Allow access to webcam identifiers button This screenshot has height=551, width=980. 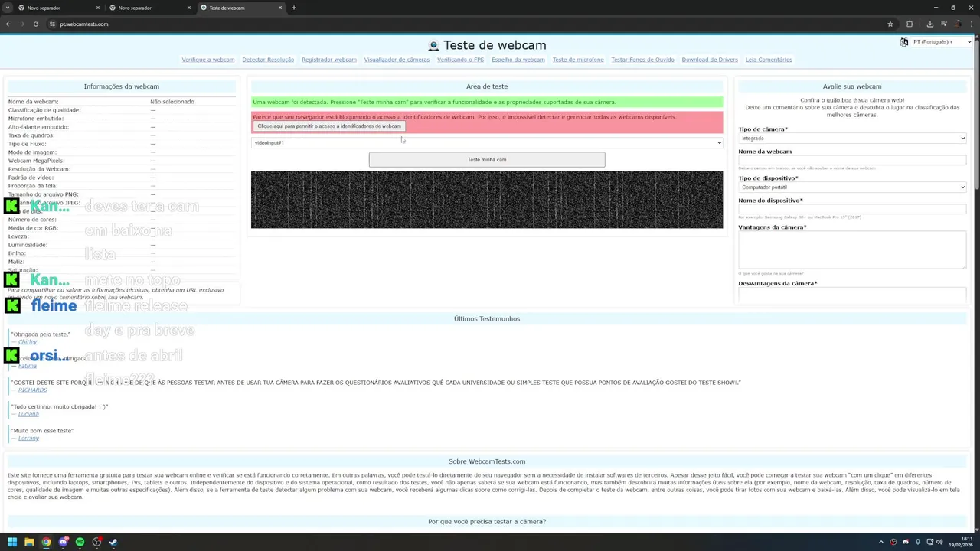[329, 126]
